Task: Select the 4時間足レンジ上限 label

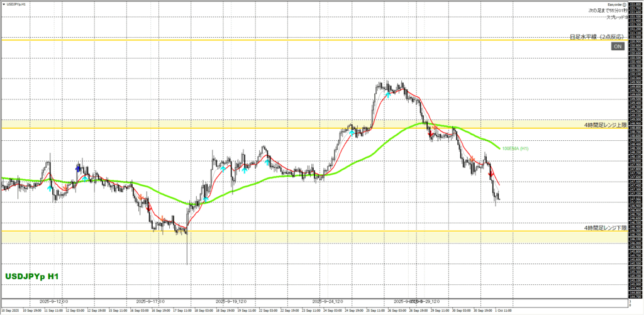Action: [x=606, y=125]
